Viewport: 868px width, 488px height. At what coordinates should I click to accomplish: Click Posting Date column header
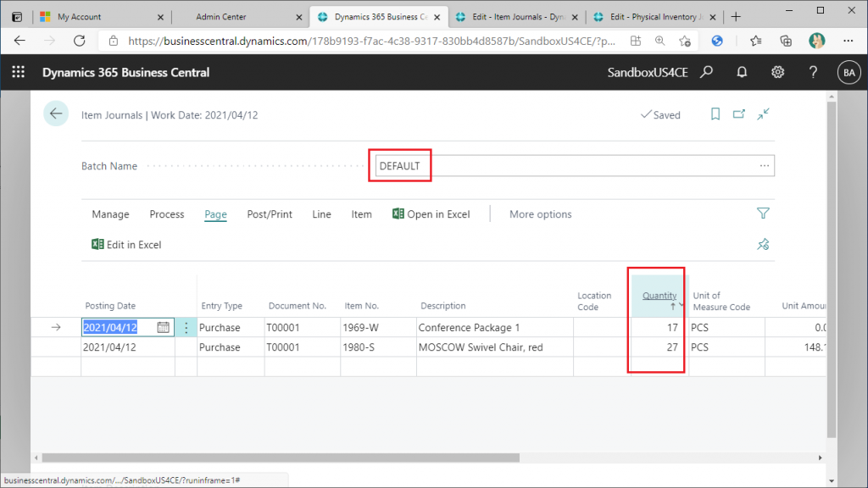[110, 305]
